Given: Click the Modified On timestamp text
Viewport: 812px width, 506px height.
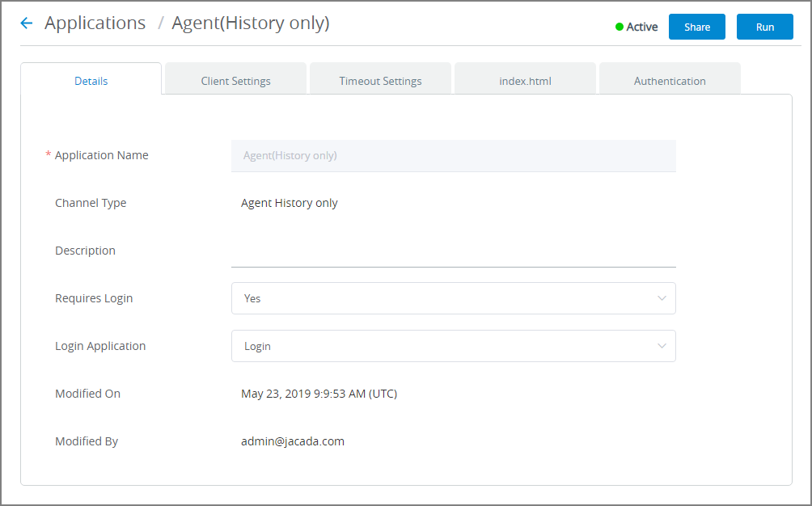Looking at the screenshot, I should pyautogui.click(x=319, y=394).
